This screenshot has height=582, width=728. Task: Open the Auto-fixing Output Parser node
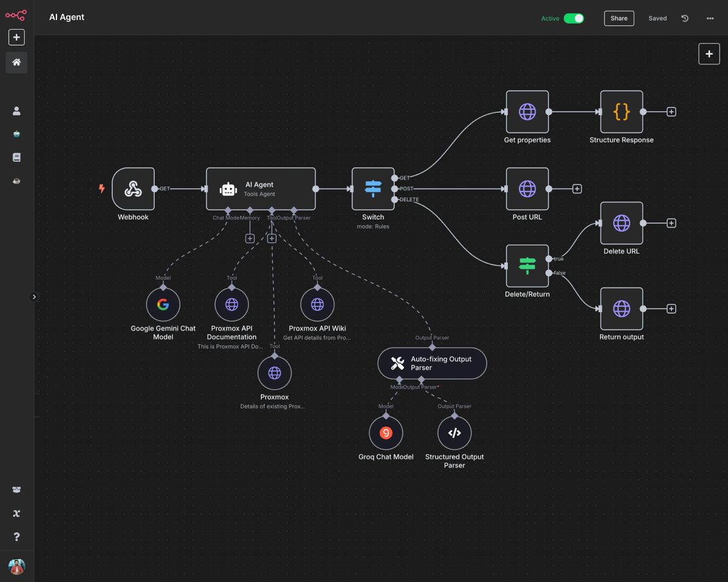point(432,363)
